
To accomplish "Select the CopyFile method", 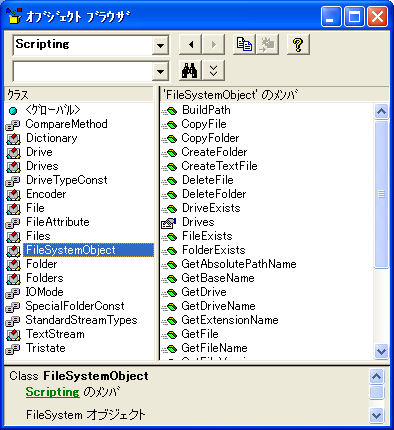I will tap(204, 124).
